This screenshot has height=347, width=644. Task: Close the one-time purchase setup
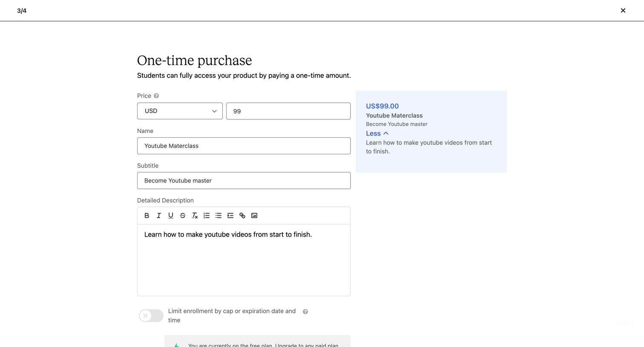(x=623, y=10)
